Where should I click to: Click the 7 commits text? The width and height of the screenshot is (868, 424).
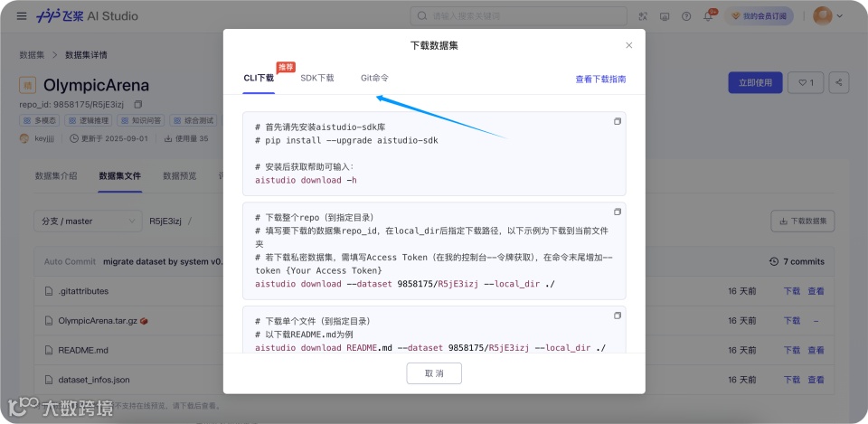tap(804, 261)
